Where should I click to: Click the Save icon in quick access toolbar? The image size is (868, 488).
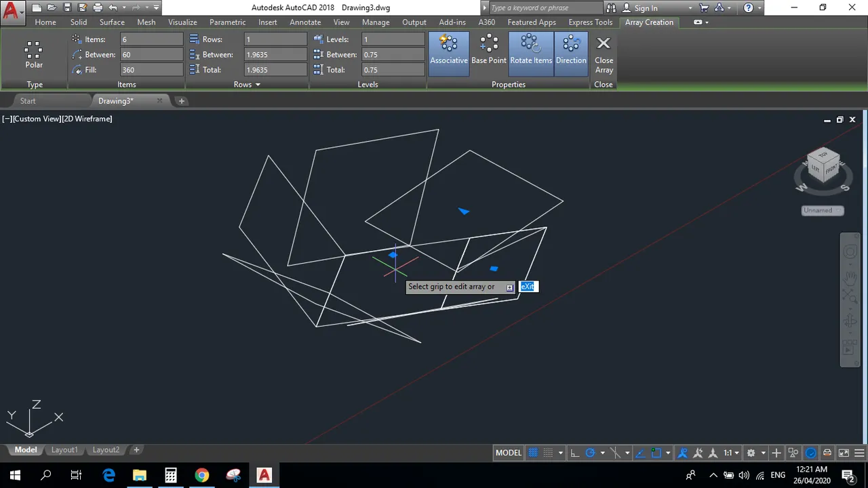click(x=67, y=8)
